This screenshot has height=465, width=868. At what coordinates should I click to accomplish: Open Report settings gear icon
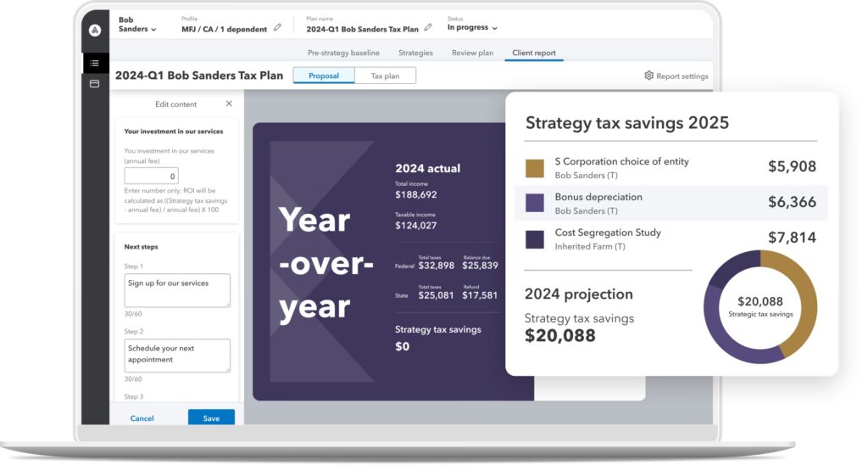coord(649,76)
